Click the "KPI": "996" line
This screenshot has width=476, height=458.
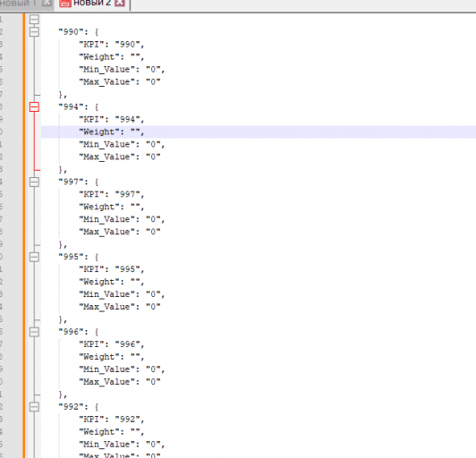coord(112,344)
